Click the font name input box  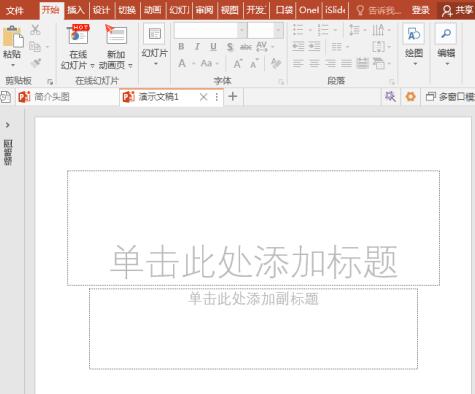(x=206, y=30)
